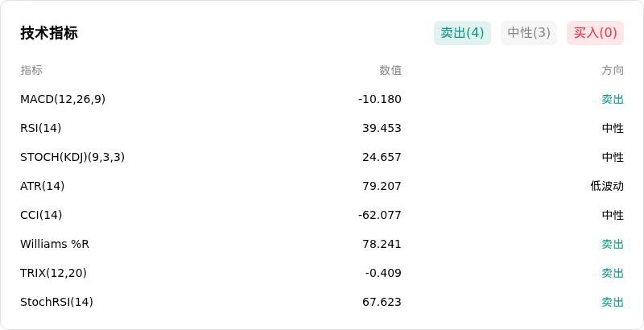The width and height of the screenshot is (644, 330).
Task: Click the MACD value -10.180
Action: coord(379,99)
